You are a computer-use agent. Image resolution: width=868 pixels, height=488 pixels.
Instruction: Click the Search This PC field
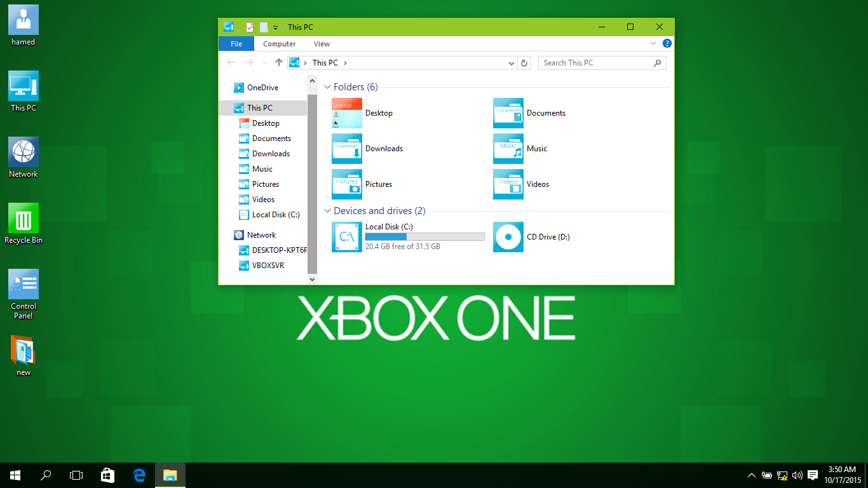tap(596, 63)
